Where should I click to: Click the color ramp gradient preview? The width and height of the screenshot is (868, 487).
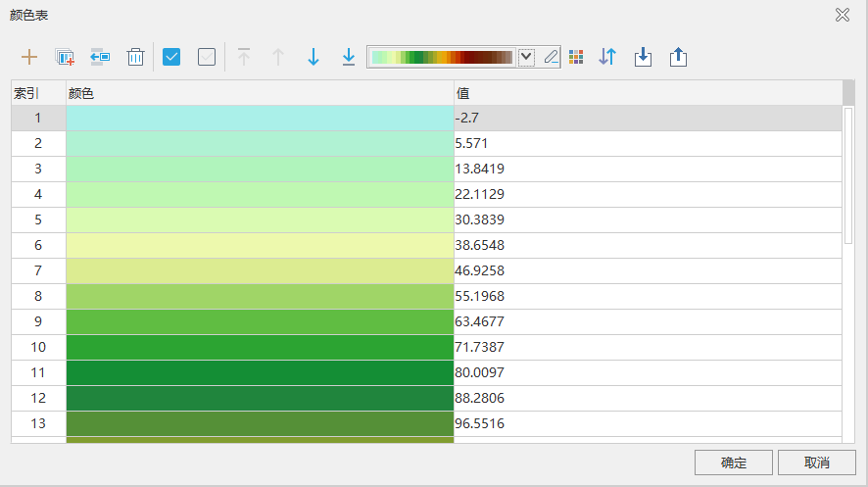pos(442,57)
